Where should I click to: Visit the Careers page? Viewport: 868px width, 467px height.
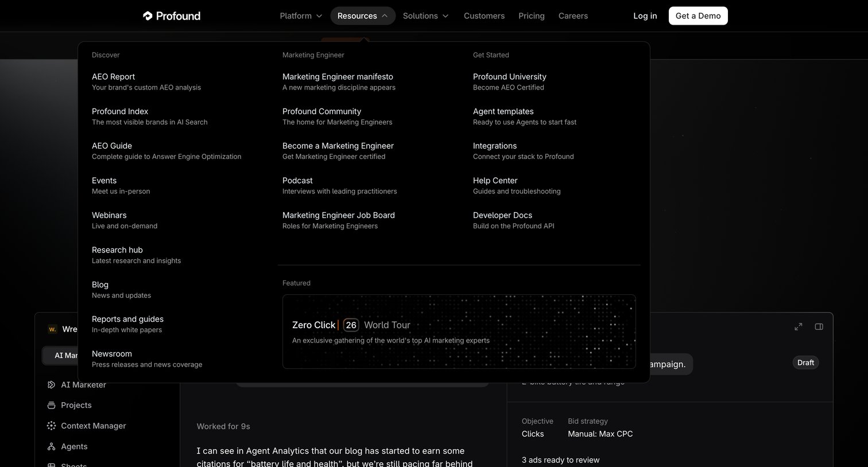coord(573,16)
